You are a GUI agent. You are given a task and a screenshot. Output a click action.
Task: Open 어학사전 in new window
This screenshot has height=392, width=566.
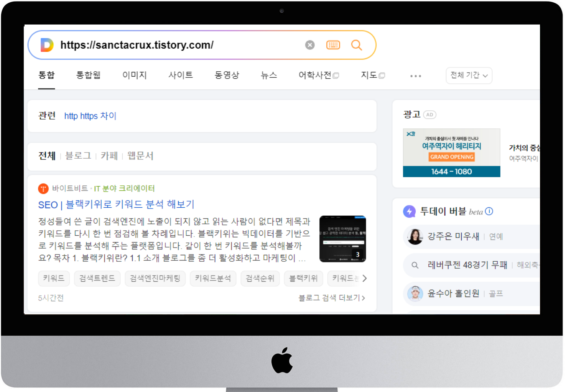coord(319,75)
